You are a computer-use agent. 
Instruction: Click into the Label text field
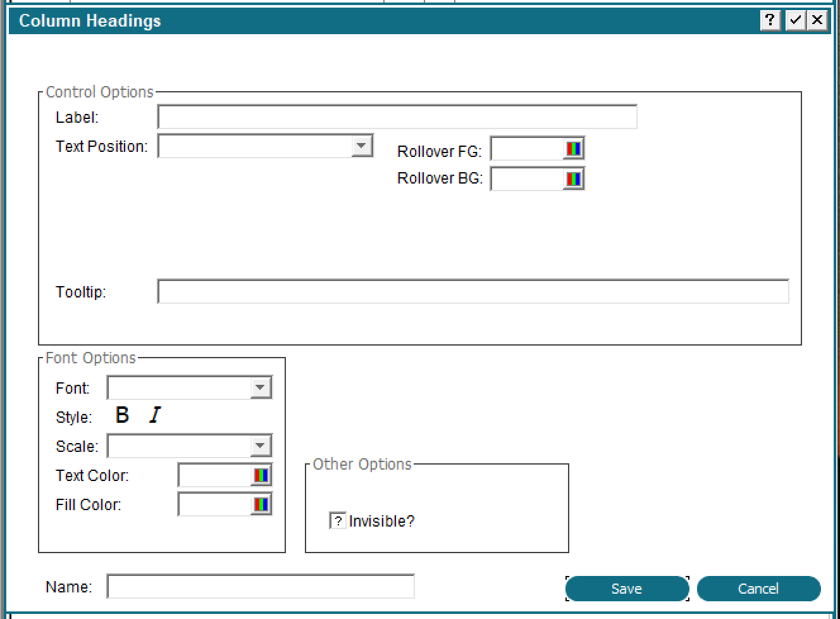click(397, 117)
